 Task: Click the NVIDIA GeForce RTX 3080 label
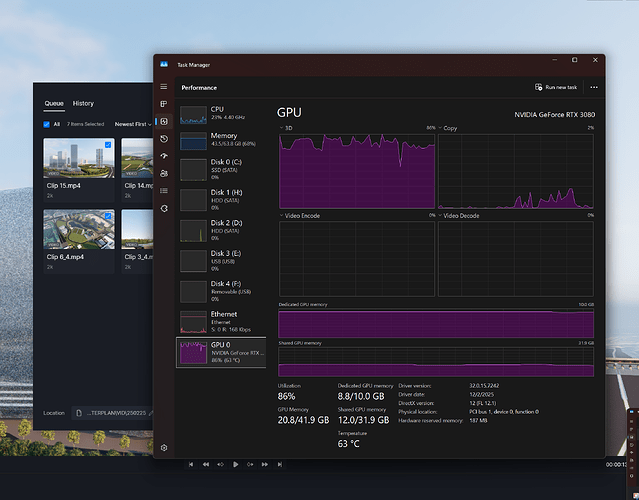point(554,115)
